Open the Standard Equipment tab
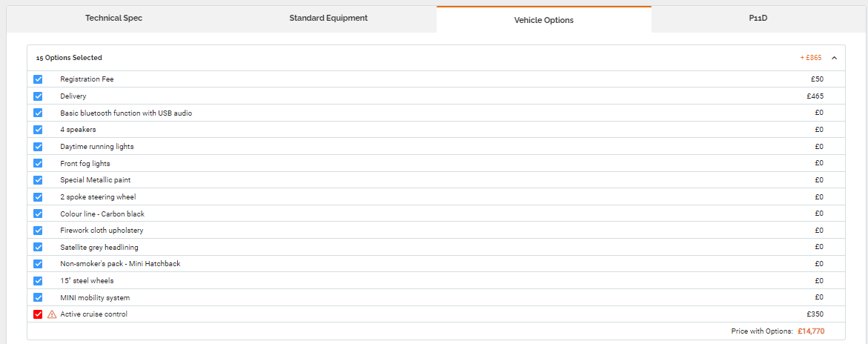 [x=328, y=18]
